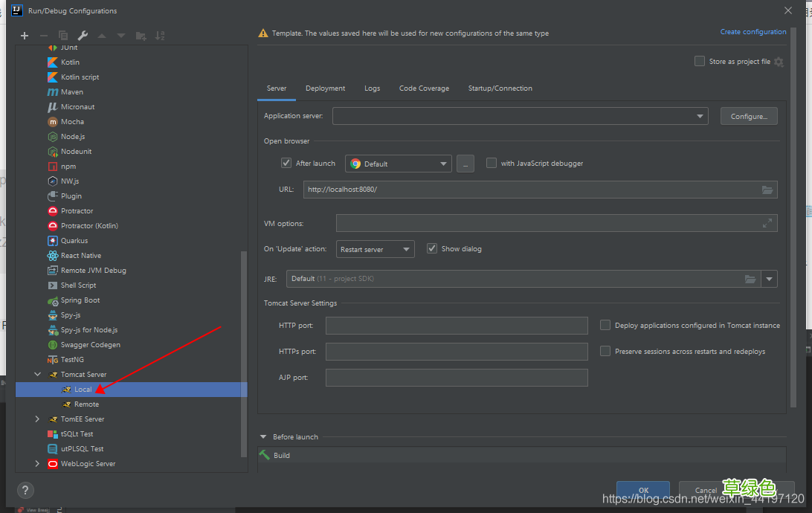Click the Create configuration link
The image size is (812, 513).
click(x=753, y=32)
